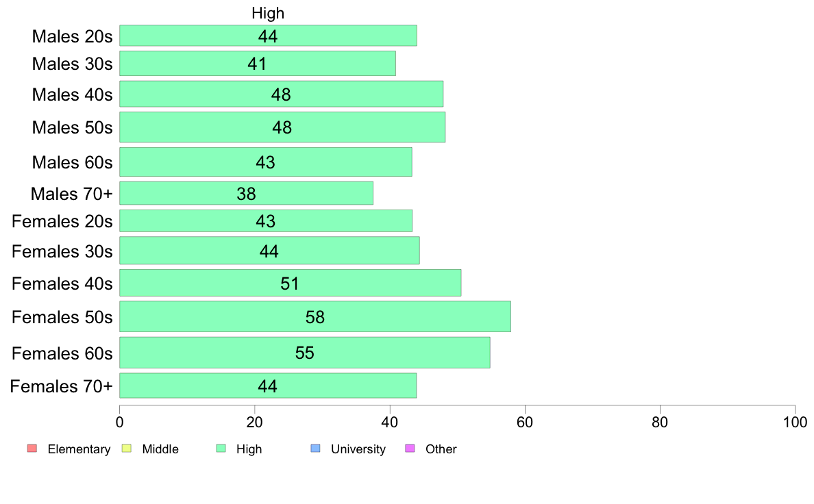Click the High column title

[268, 13]
